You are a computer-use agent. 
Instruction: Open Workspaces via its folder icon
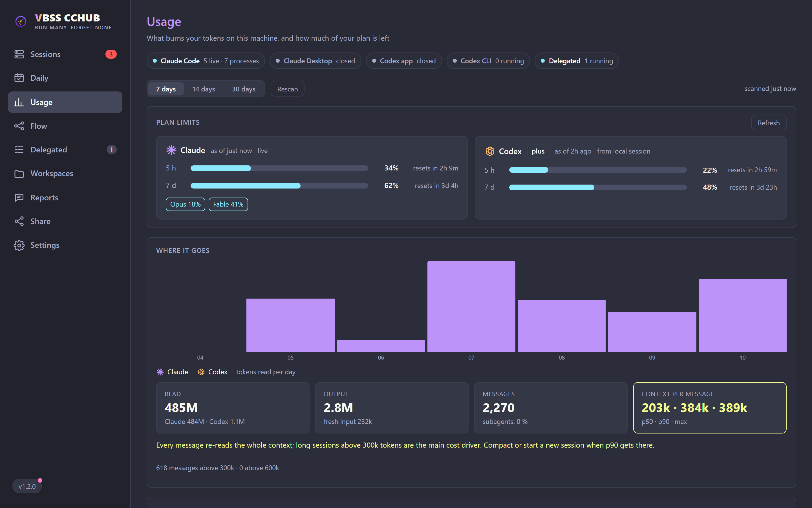click(x=19, y=174)
